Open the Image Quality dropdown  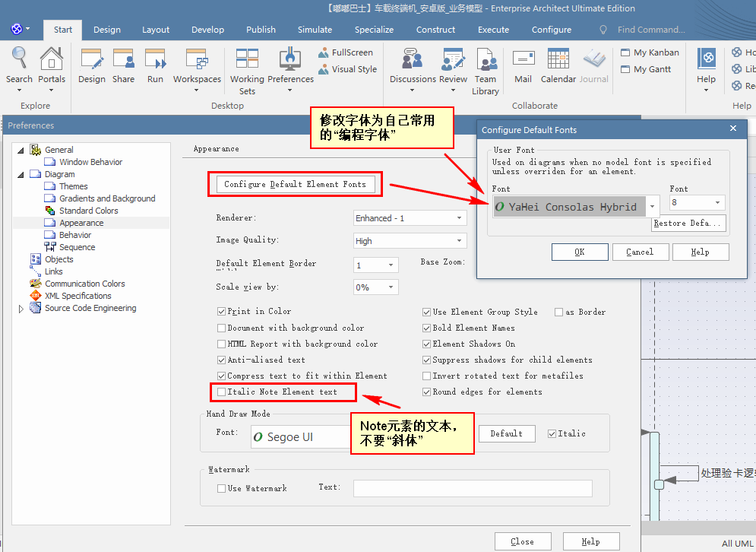[410, 241]
